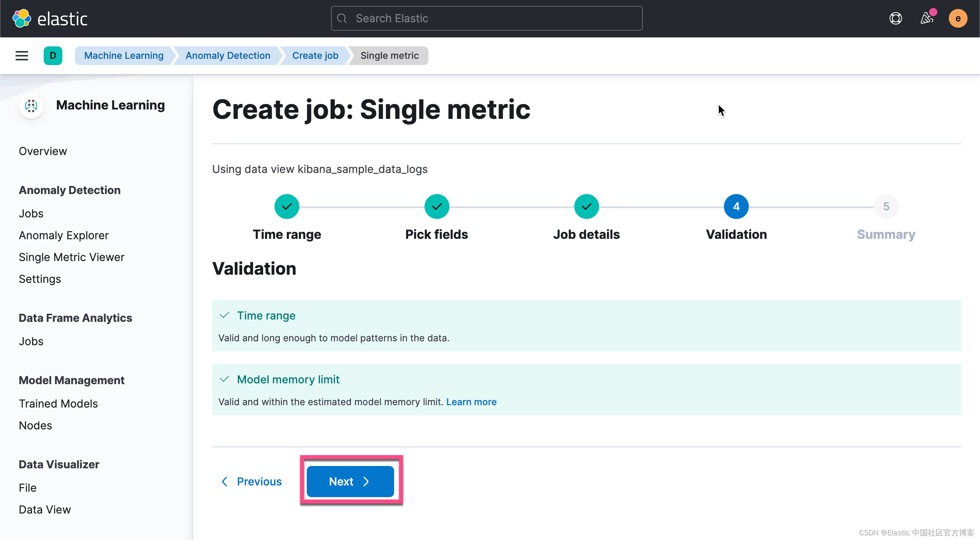The image size is (980, 540).
Task: Open Single Metric Viewer from sidebar
Action: pos(71,257)
